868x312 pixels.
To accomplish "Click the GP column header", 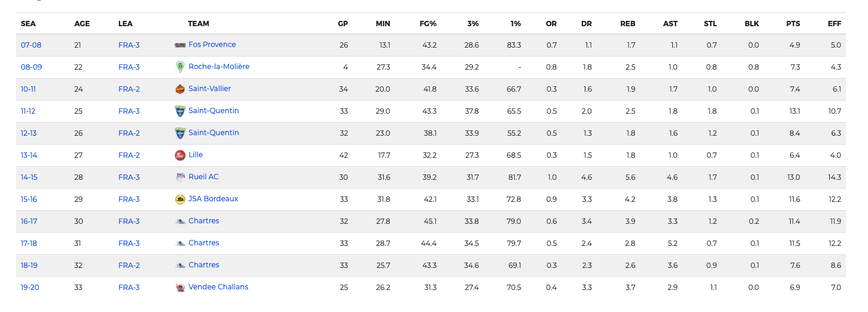I will 343,24.
